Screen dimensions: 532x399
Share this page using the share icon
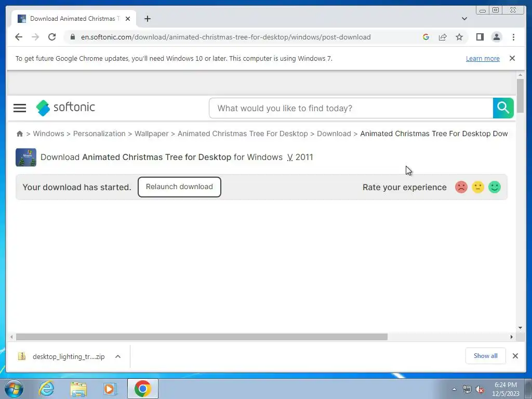pyautogui.click(x=443, y=37)
